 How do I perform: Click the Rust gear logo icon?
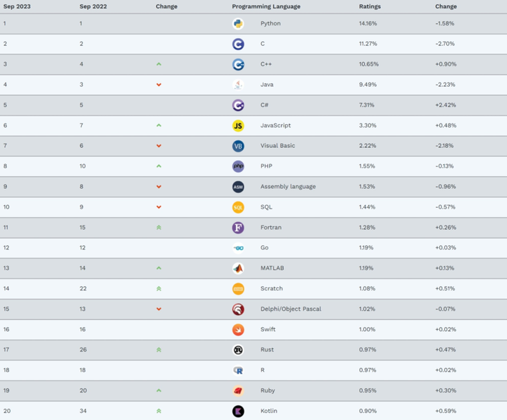(x=238, y=350)
